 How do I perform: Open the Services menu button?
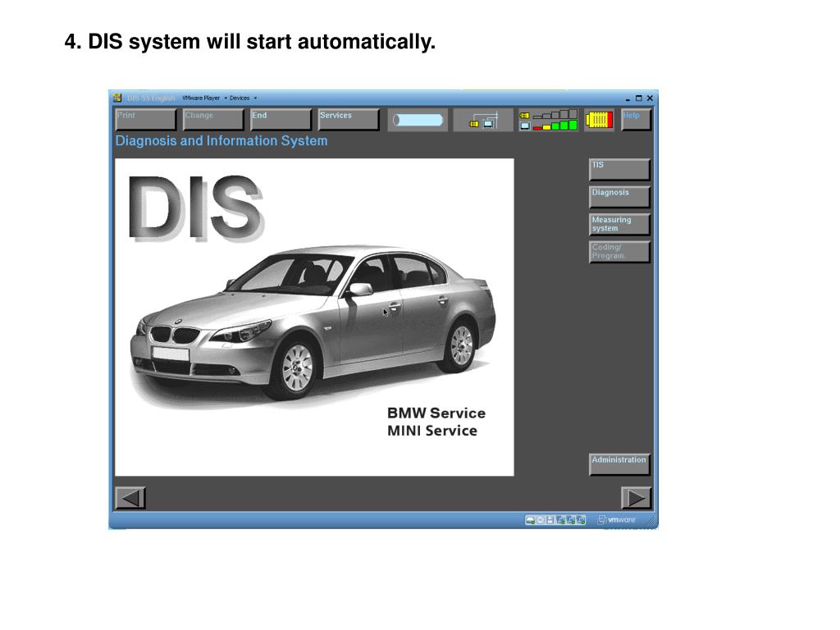348,120
